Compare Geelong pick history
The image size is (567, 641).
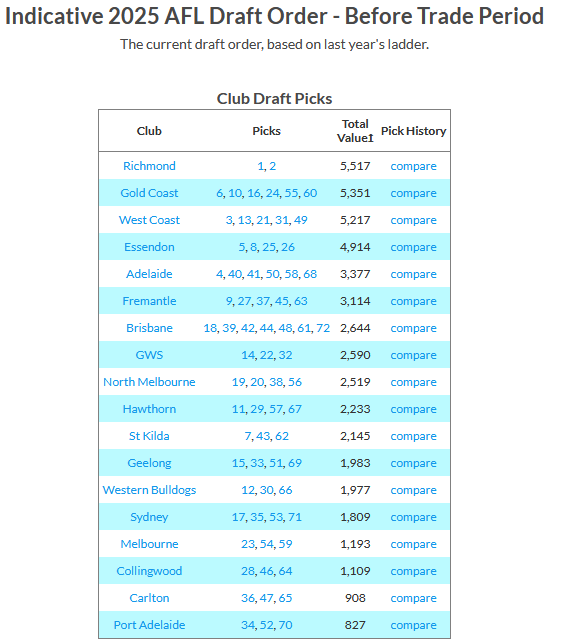[x=413, y=463]
